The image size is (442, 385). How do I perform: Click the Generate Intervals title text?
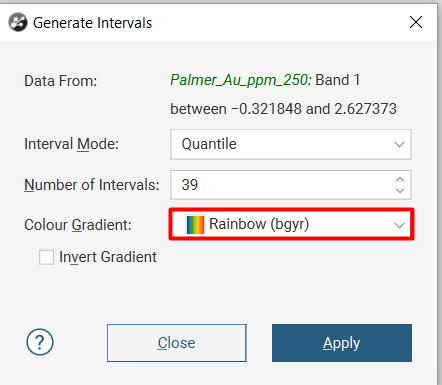[x=92, y=23]
